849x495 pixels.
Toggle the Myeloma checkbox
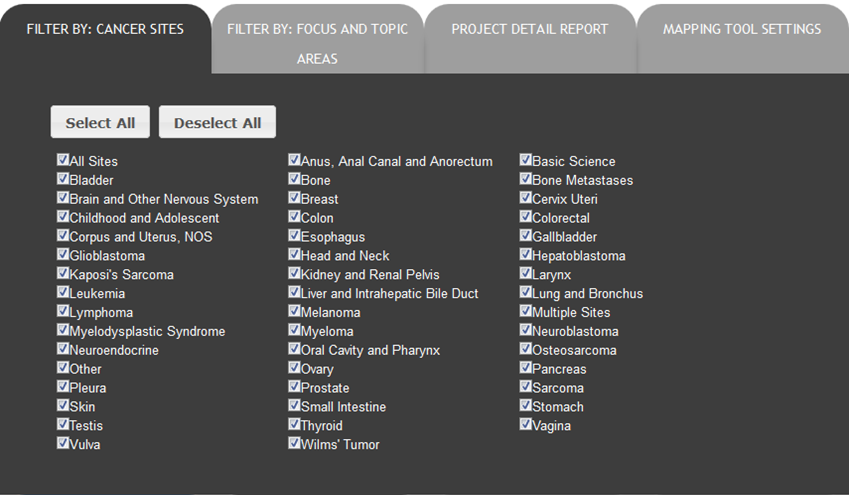pyautogui.click(x=294, y=330)
